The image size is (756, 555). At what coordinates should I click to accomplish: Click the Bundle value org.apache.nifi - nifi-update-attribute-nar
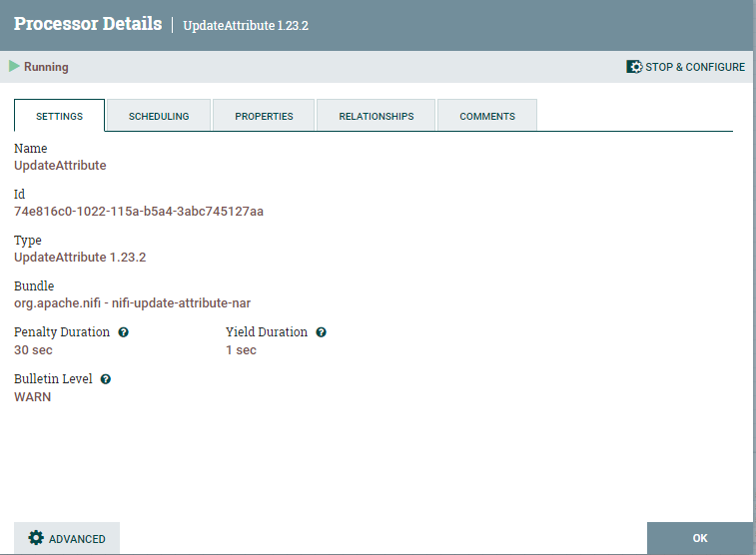[132, 303]
